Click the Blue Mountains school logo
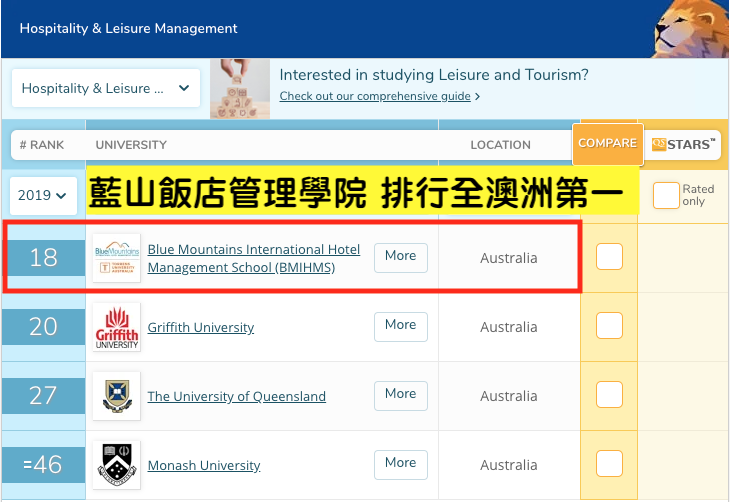 [x=116, y=258]
